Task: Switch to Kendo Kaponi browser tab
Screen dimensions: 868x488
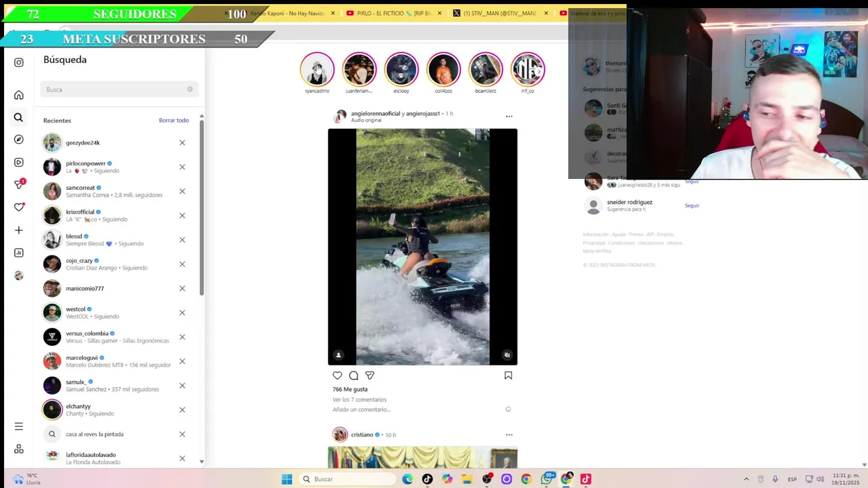Action: 287,13
